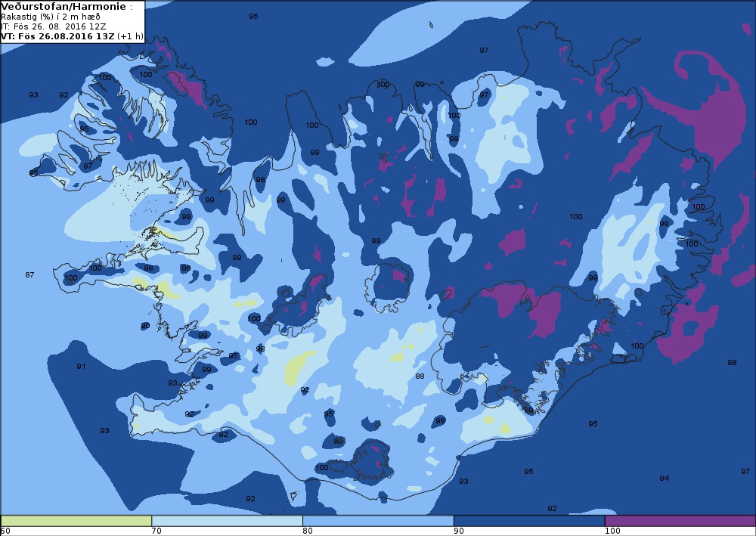Click the legend label '70'

[156, 531]
